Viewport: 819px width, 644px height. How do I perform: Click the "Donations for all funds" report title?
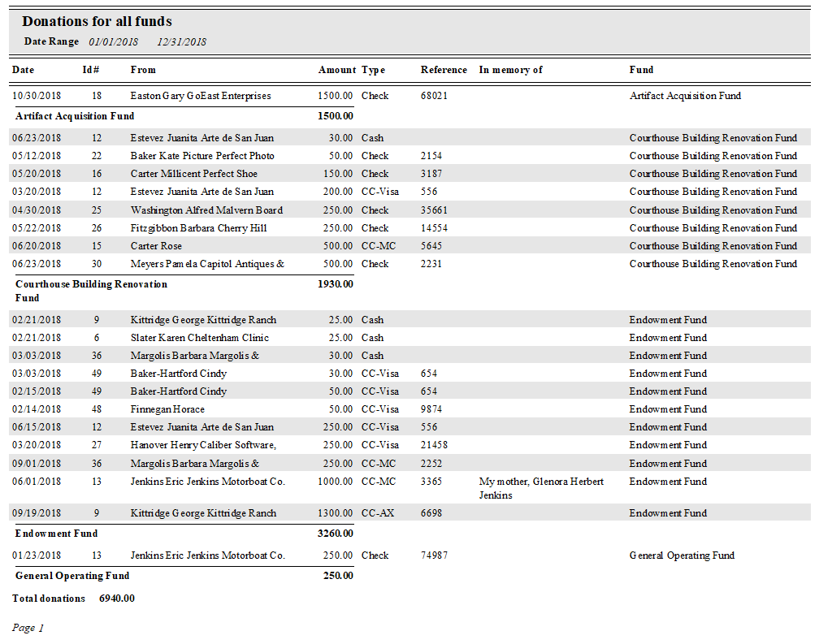(x=97, y=22)
